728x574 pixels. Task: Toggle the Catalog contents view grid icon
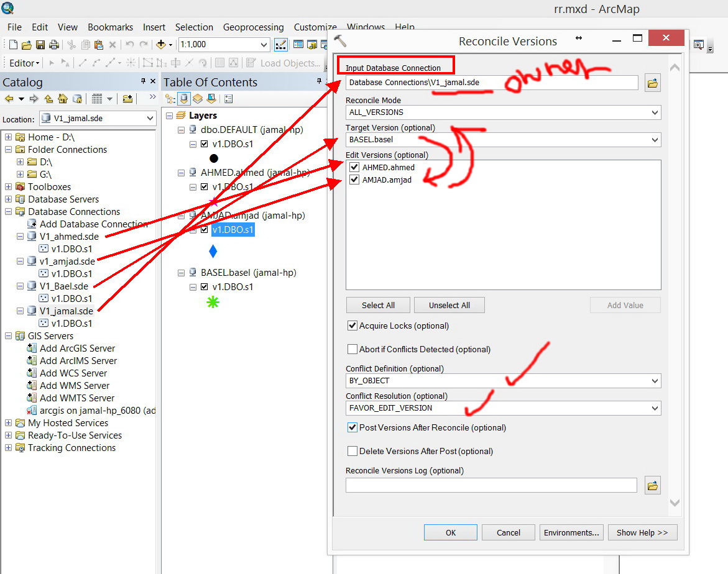[96, 99]
